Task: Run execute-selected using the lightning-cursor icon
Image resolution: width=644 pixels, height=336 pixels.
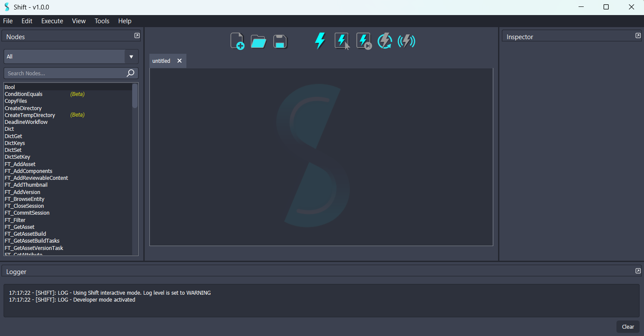Action: coord(341,40)
